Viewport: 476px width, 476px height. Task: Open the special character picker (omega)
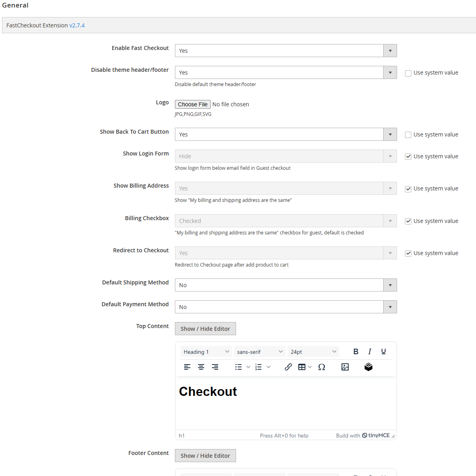pyautogui.click(x=322, y=367)
